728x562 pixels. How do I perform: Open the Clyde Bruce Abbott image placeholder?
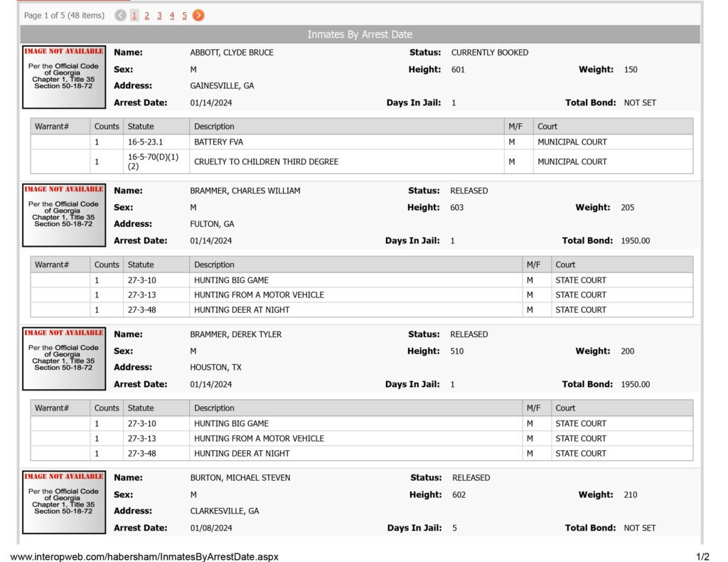pos(64,77)
